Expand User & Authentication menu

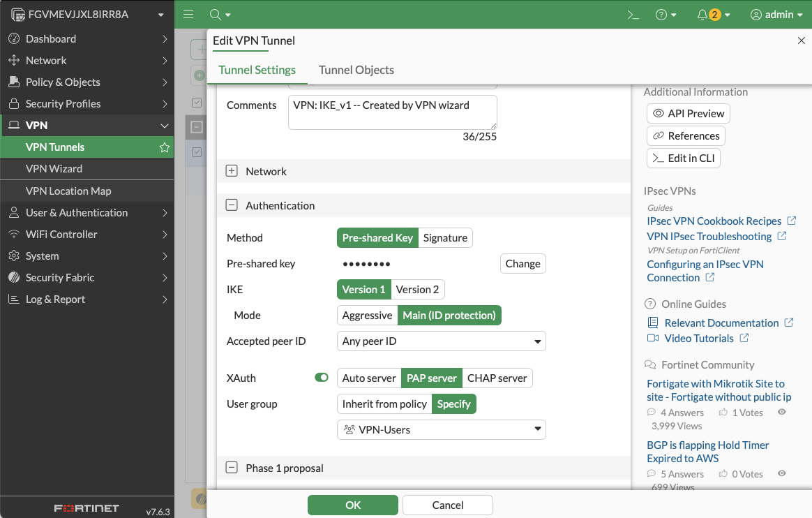click(87, 213)
